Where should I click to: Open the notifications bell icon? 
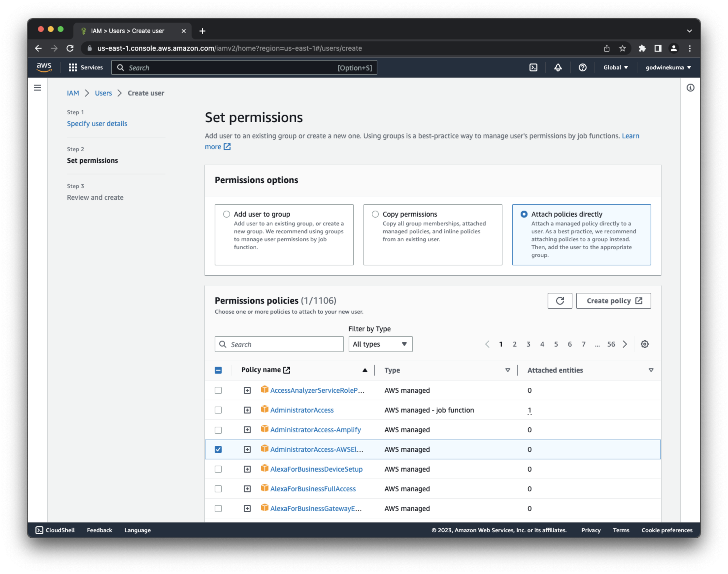pos(558,67)
